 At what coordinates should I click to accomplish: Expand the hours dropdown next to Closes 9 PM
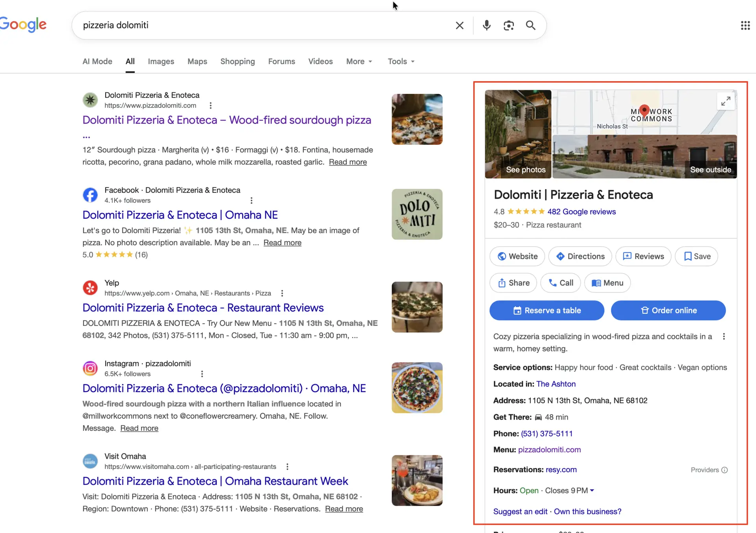click(592, 490)
